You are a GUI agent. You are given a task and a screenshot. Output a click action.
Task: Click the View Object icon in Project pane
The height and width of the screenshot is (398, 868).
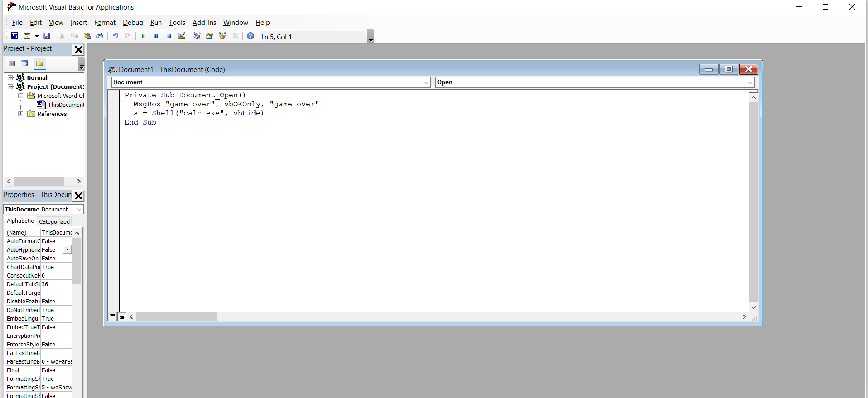coord(24,63)
